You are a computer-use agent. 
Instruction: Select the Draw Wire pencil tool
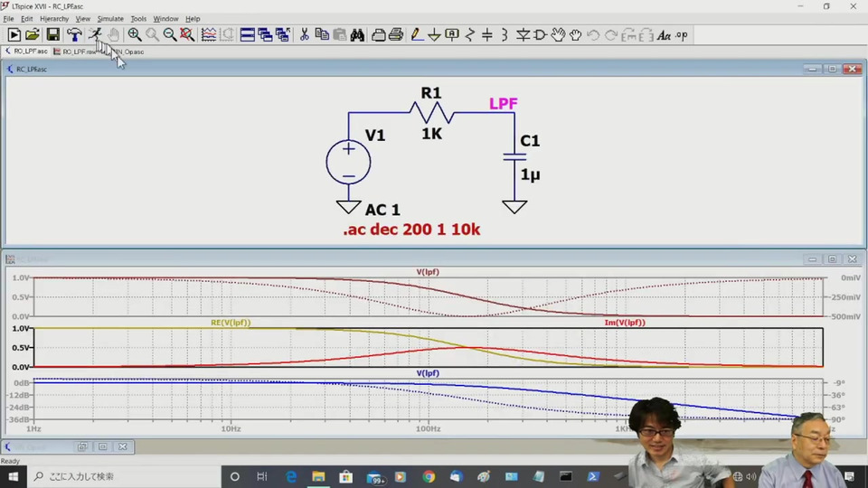(417, 35)
